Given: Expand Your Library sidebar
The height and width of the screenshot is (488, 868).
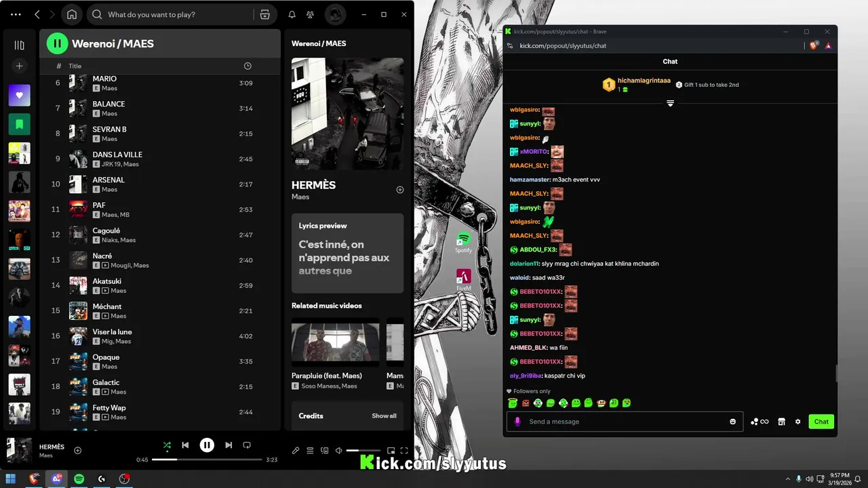Looking at the screenshot, I should [19, 45].
